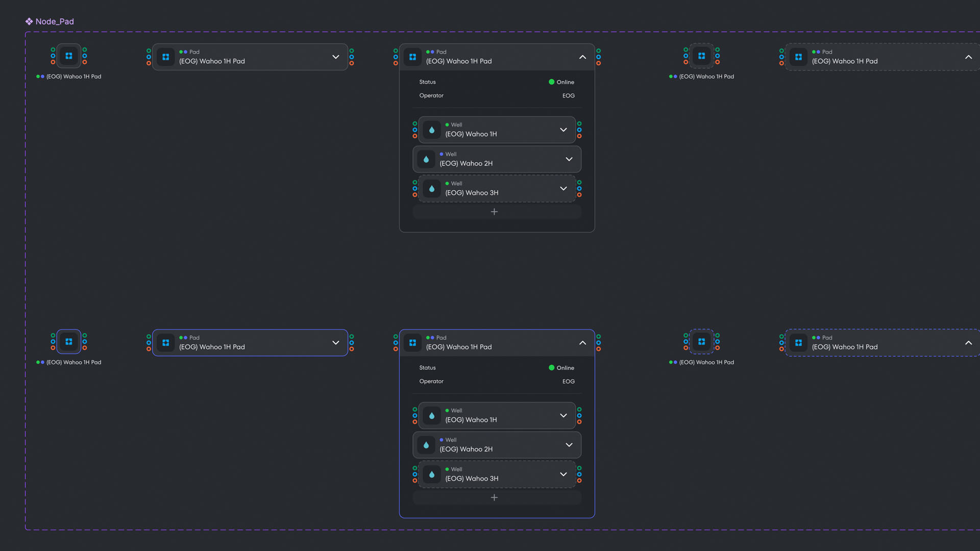
Task: Select the top-left compact pad node icon
Action: coord(69,56)
